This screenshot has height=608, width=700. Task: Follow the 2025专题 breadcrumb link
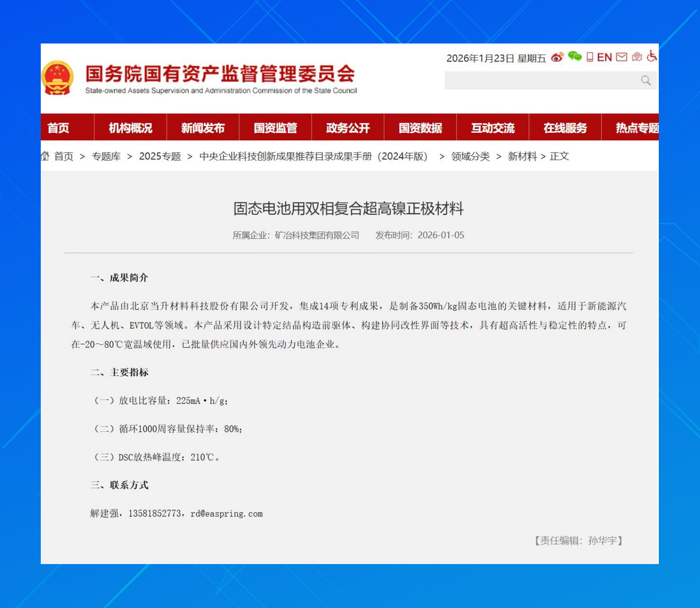(x=160, y=156)
